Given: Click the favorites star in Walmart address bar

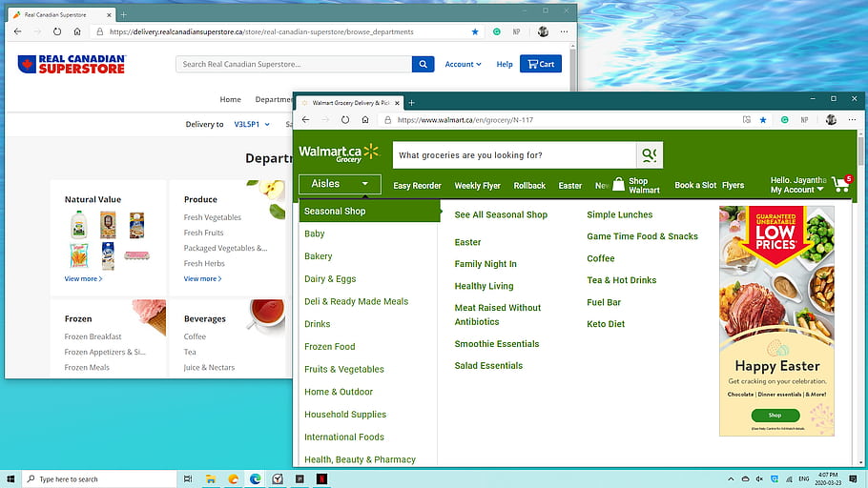Looking at the screenshot, I should 763,119.
